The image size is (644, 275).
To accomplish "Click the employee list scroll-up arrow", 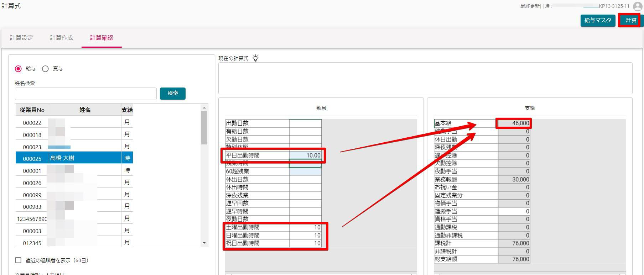I will tap(204, 107).
